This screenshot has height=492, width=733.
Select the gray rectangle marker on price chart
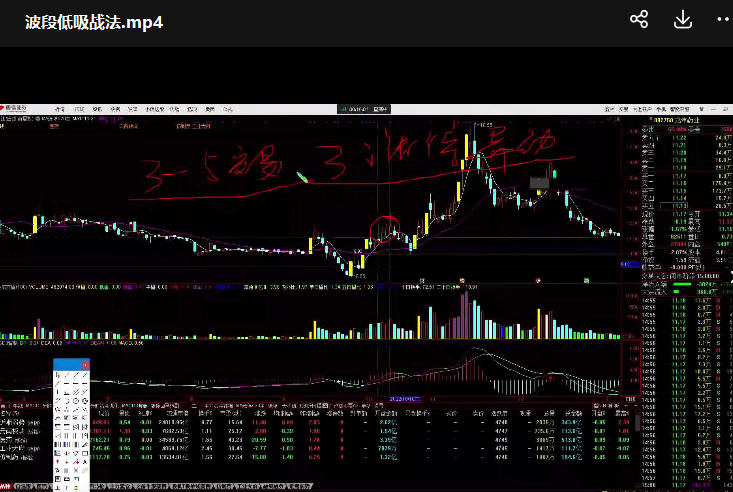pyautogui.click(x=540, y=182)
